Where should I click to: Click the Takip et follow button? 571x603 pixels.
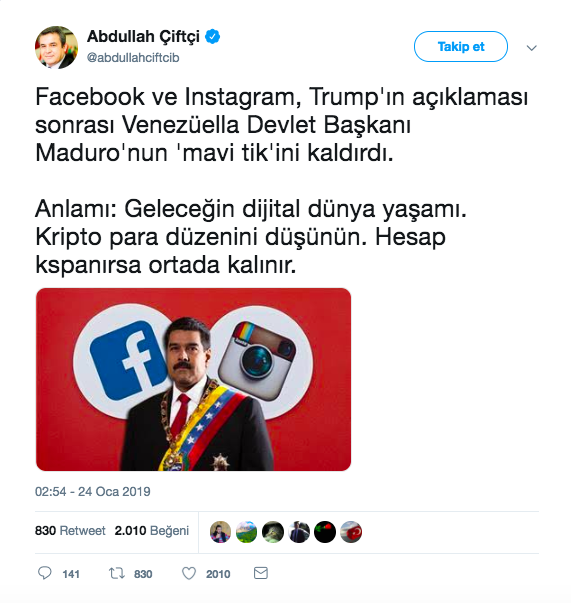[461, 47]
